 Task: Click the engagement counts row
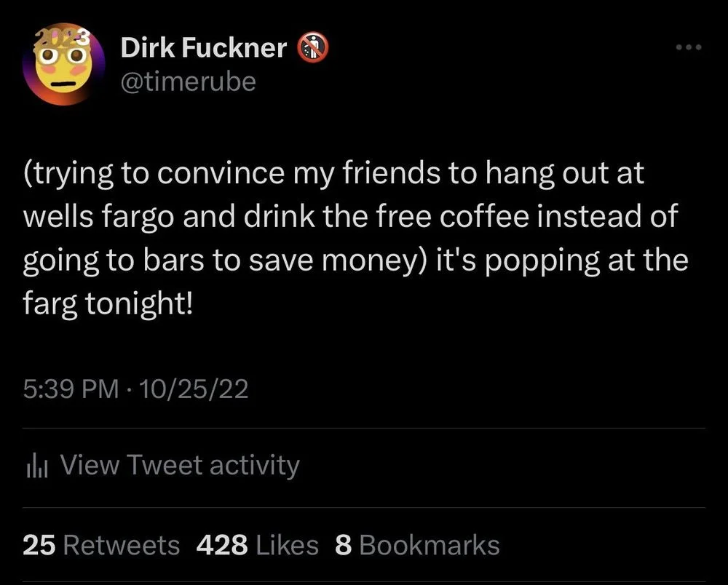tap(259, 545)
